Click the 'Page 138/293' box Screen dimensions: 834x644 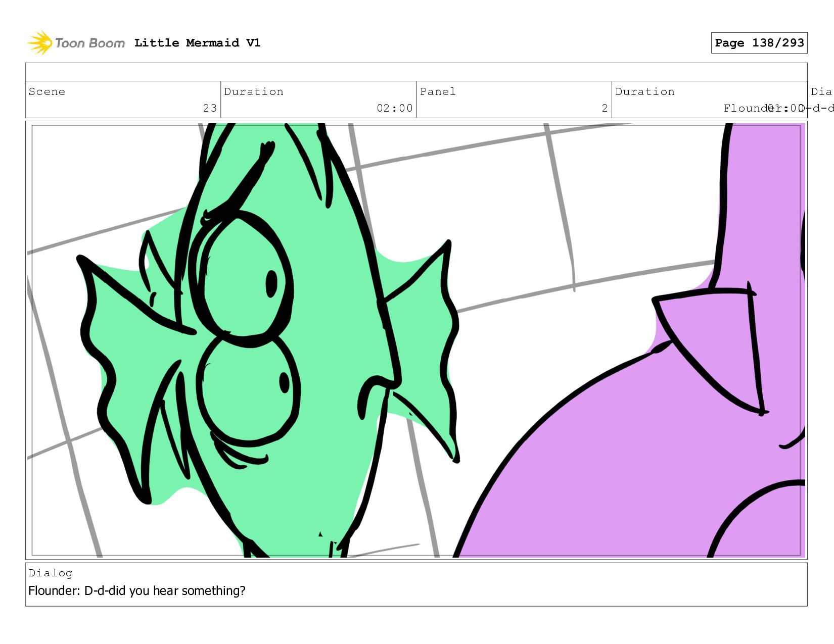point(759,43)
